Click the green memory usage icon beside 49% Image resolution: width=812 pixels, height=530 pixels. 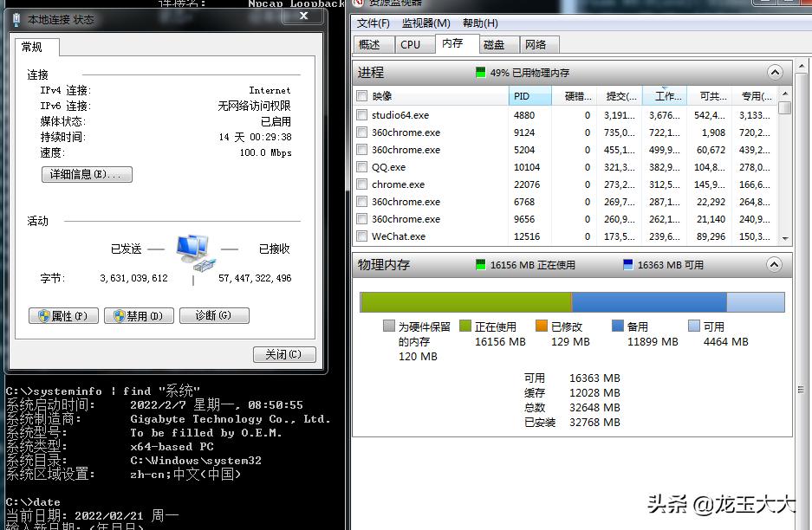point(482,73)
